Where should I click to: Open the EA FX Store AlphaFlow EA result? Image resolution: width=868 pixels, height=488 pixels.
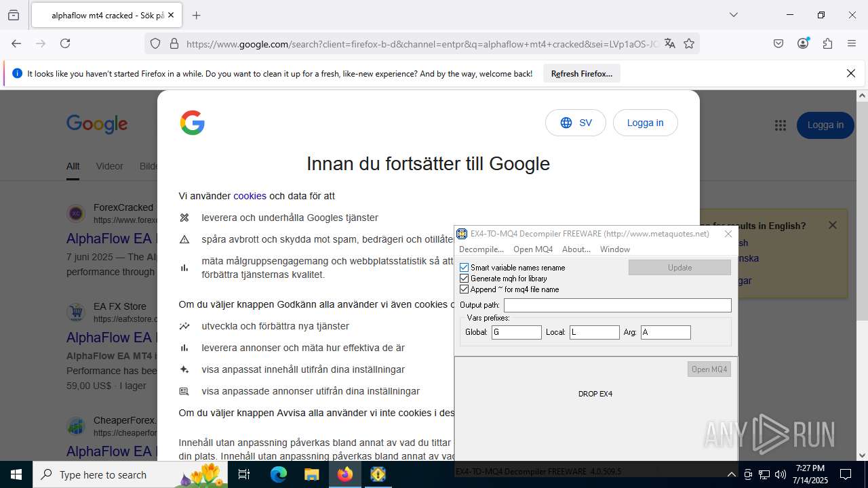tap(111, 338)
